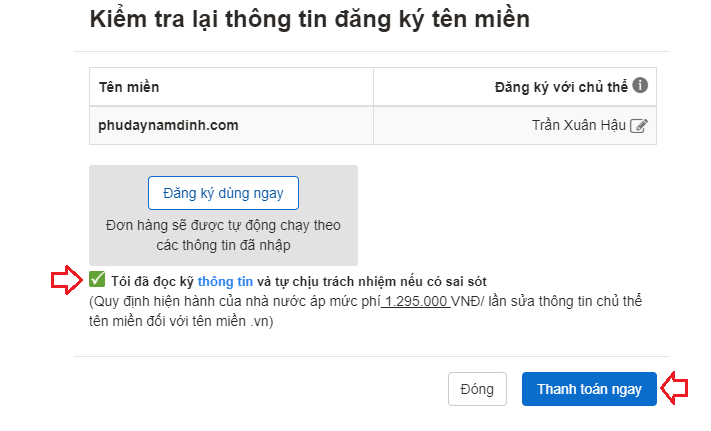Open the edit pencil icon next to Trần Xuân Hậu
Screen dimensions: 711x431
(x=638, y=126)
